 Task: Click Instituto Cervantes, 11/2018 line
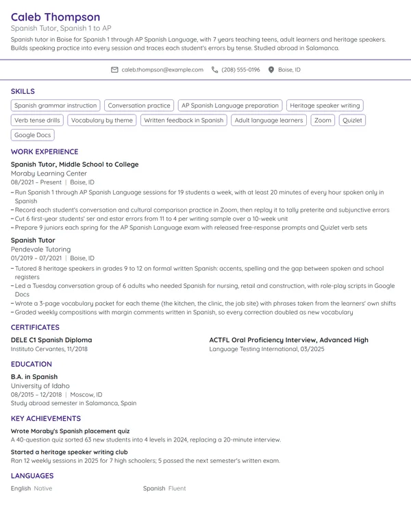pos(49,349)
